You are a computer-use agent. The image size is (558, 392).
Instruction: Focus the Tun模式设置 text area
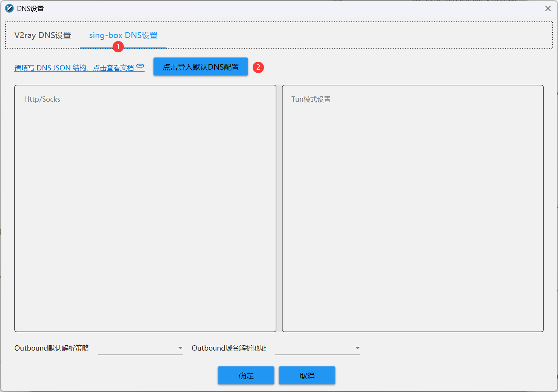413,208
